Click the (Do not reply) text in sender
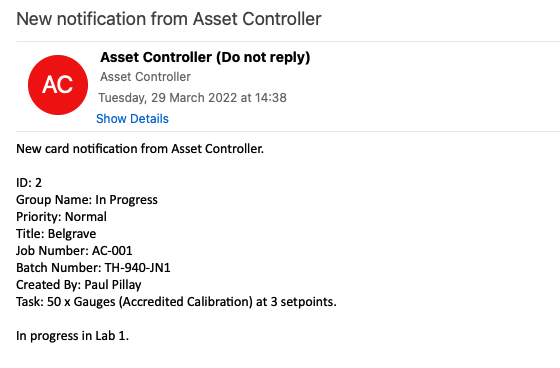Viewport: 560px width, 368px height. point(263,58)
